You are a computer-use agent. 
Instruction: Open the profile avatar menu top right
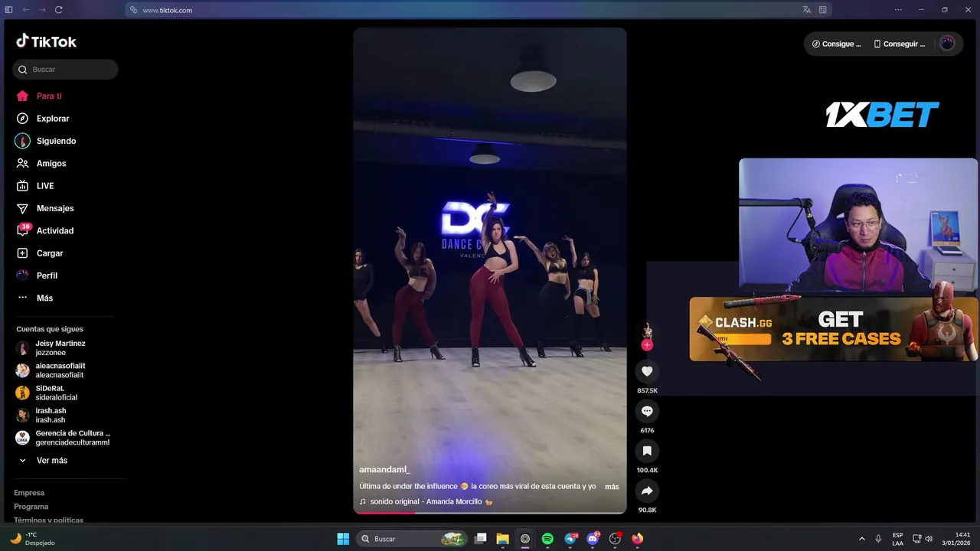point(947,44)
